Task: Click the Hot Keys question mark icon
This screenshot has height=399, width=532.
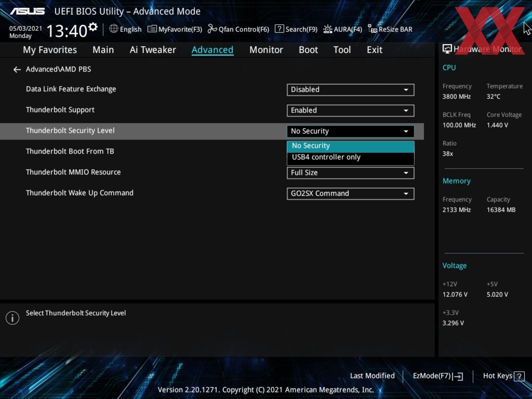Action: pyautogui.click(x=519, y=376)
